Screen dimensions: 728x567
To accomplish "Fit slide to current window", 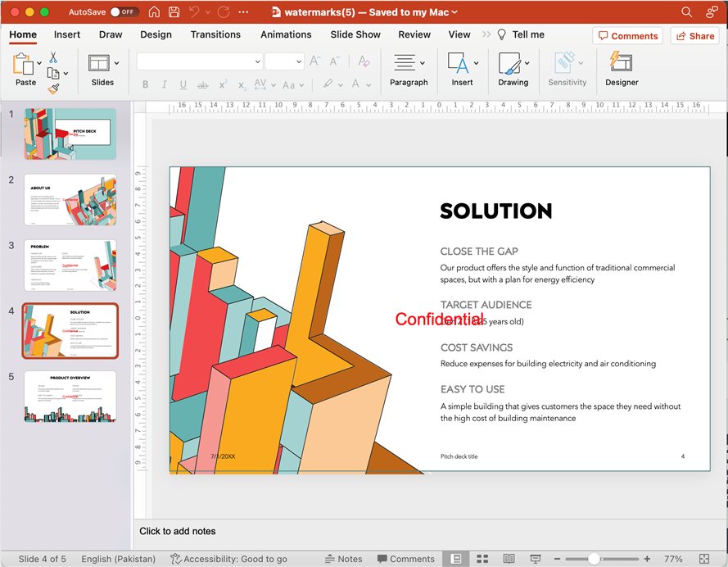I will pyautogui.click(x=704, y=559).
